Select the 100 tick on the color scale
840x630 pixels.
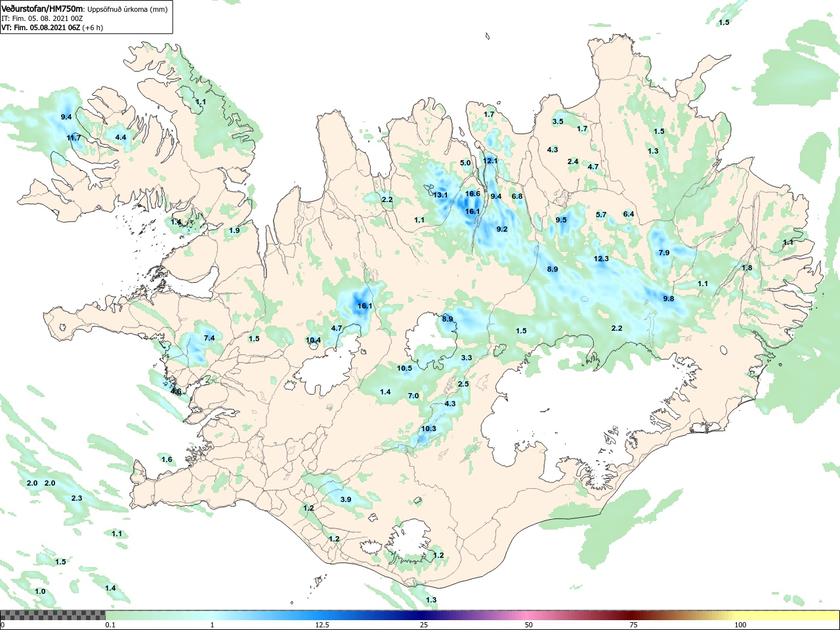point(740,625)
